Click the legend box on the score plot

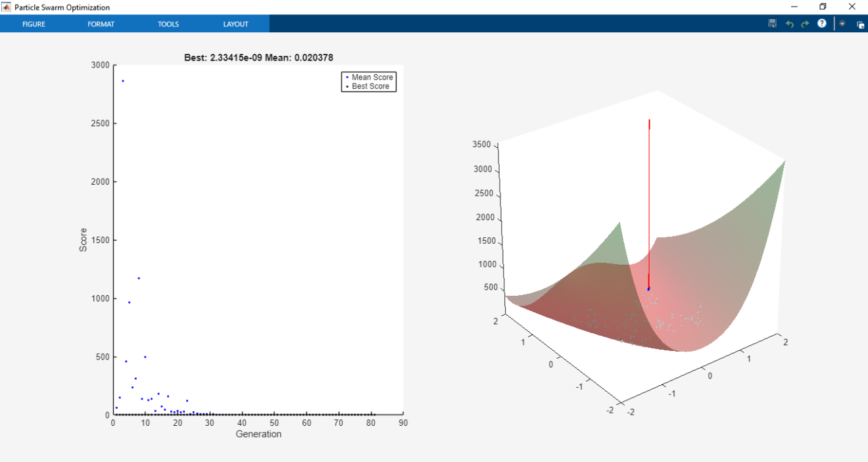[368, 81]
